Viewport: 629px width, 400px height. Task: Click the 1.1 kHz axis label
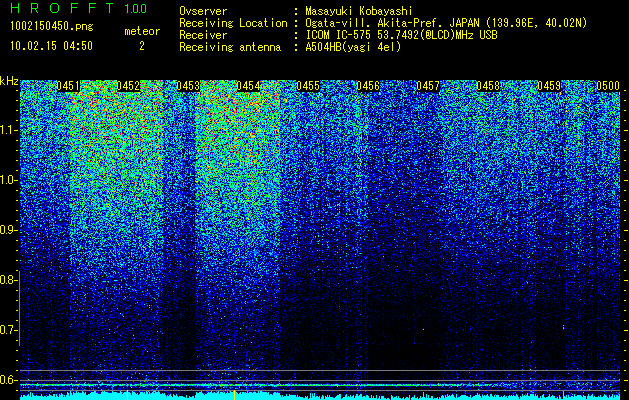tap(8, 130)
